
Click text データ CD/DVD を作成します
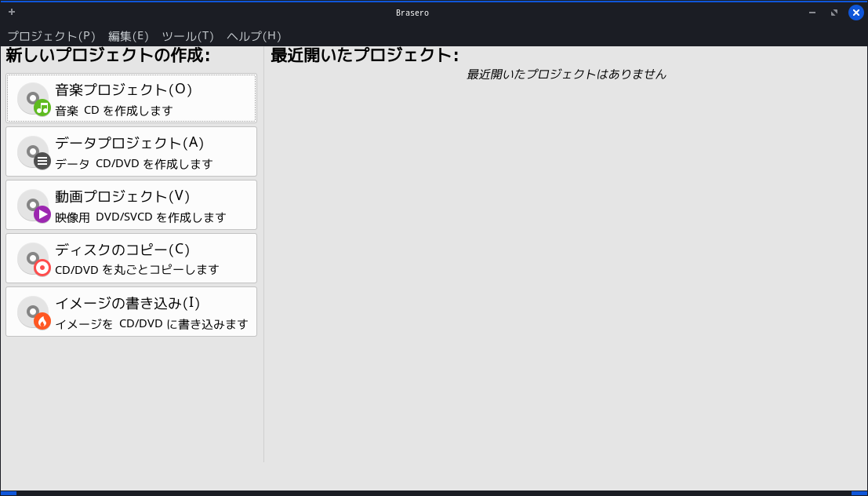coord(134,164)
